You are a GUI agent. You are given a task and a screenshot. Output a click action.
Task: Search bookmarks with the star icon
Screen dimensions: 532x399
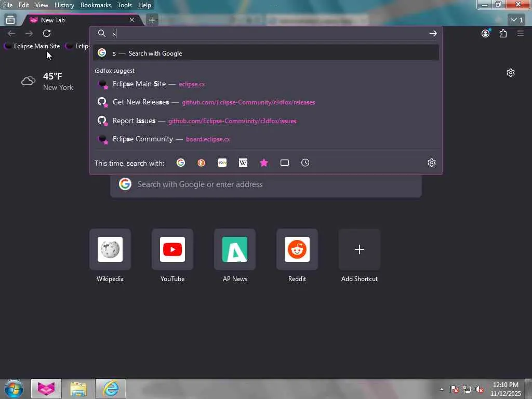click(263, 163)
